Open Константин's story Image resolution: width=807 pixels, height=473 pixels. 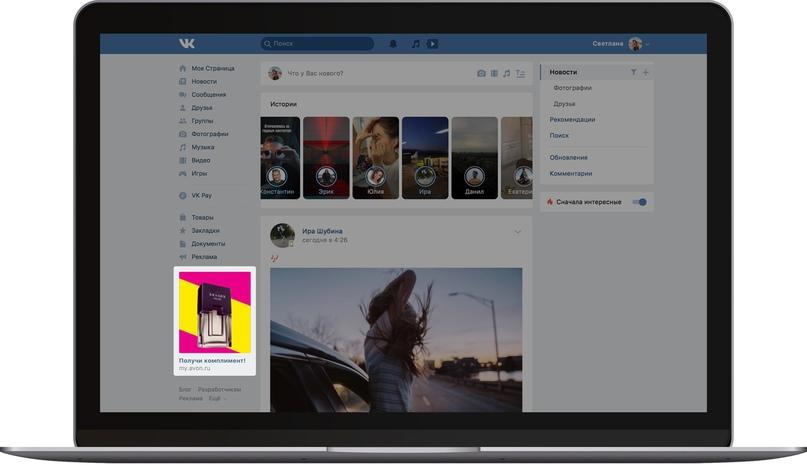point(279,157)
